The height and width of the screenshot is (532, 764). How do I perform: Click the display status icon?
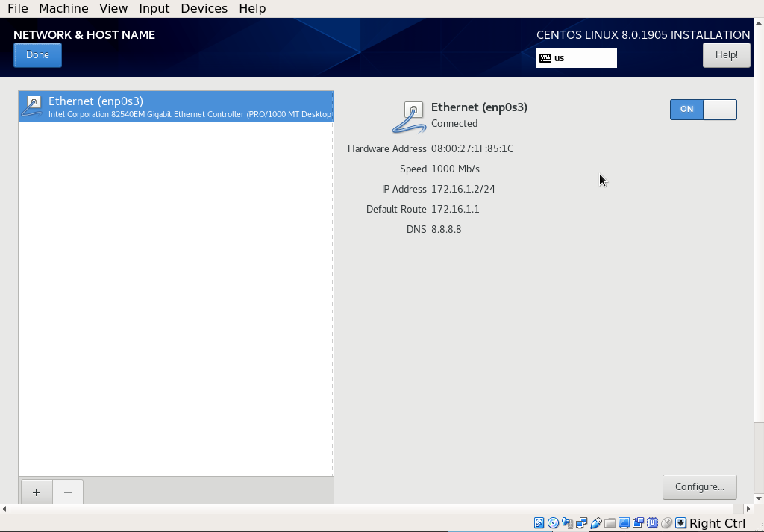pos(624,522)
